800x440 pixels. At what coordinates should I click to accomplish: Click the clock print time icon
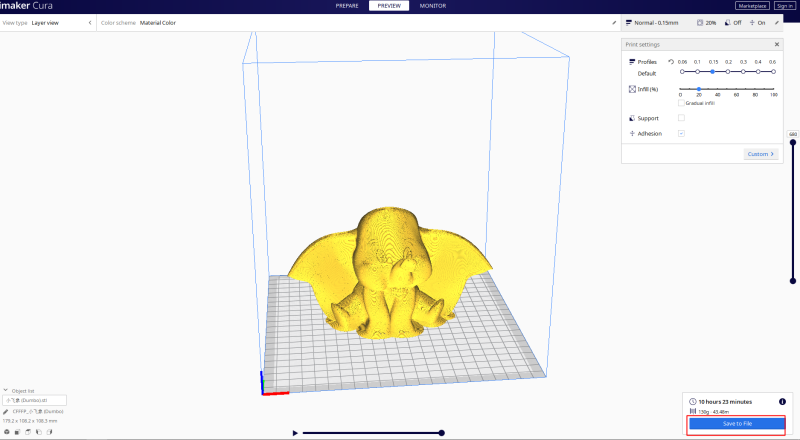[x=693, y=402]
